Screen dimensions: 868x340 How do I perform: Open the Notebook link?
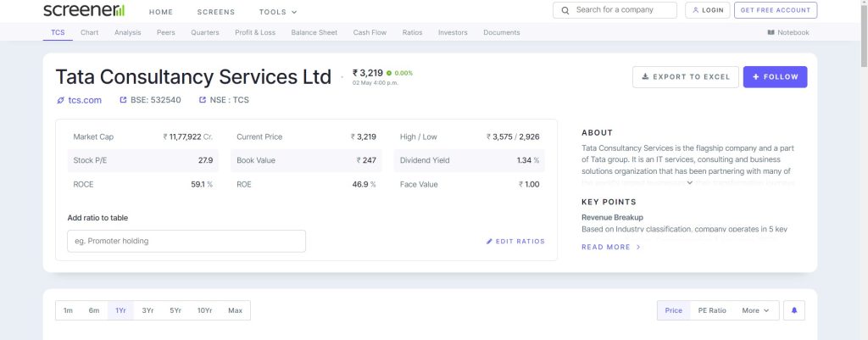[788, 33]
